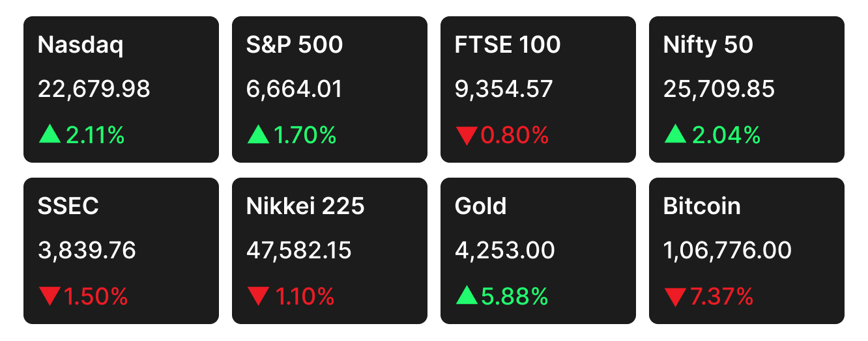The height and width of the screenshot is (341, 868).
Task: Open the FTSE 100 card title
Action: pyautogui.click(x=508, y=45)
